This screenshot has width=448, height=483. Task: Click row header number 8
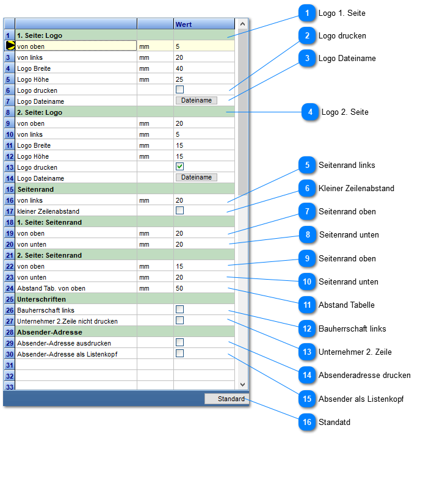10,112
